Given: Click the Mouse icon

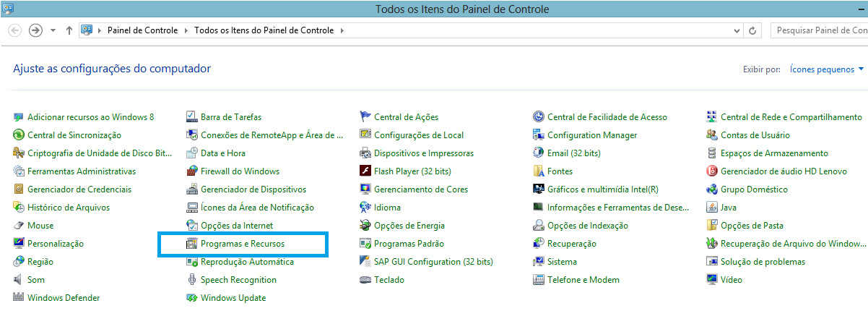Looking at the screenshot, I should click(x=19, y=226).
